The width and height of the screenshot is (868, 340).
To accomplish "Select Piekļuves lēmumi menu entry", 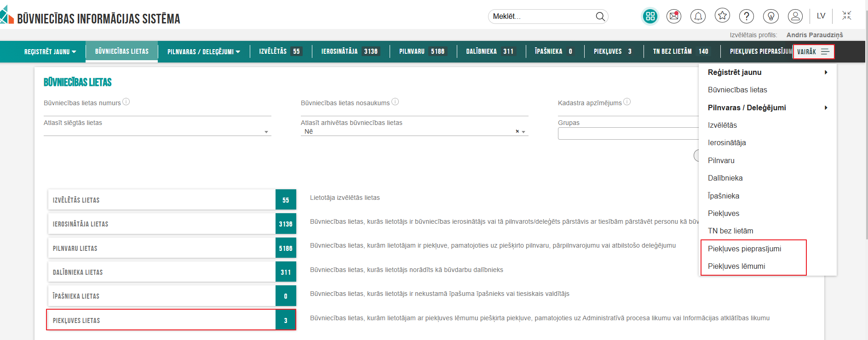I will click(736, 266).
